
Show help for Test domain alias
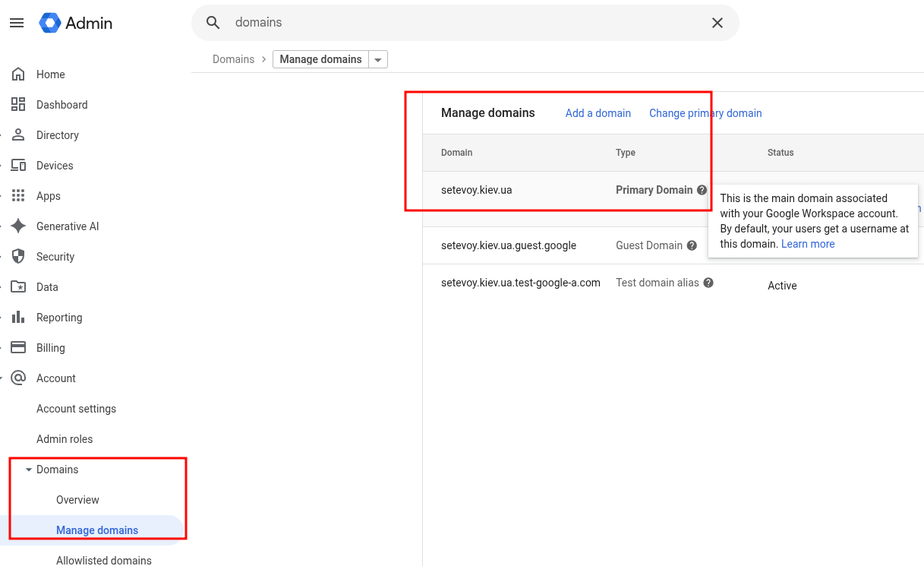(708, 283)
